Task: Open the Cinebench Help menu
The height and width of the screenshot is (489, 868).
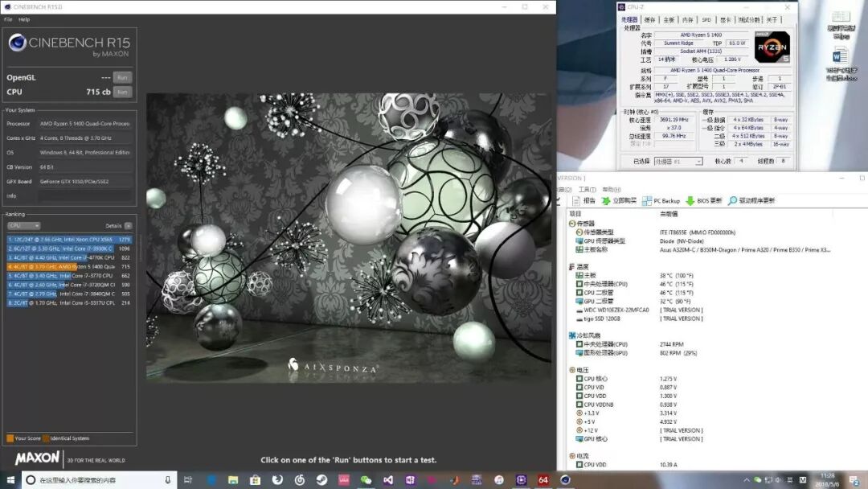Action: coord(24,19)
